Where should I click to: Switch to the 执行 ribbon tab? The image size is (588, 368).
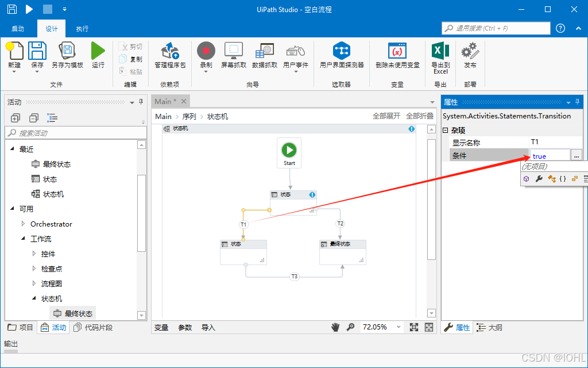point(82,29)
